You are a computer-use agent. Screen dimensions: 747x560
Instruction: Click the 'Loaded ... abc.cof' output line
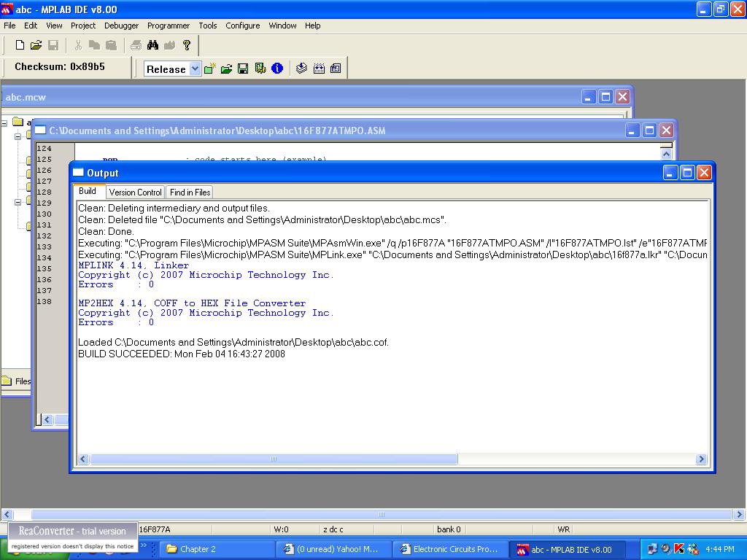233,343
